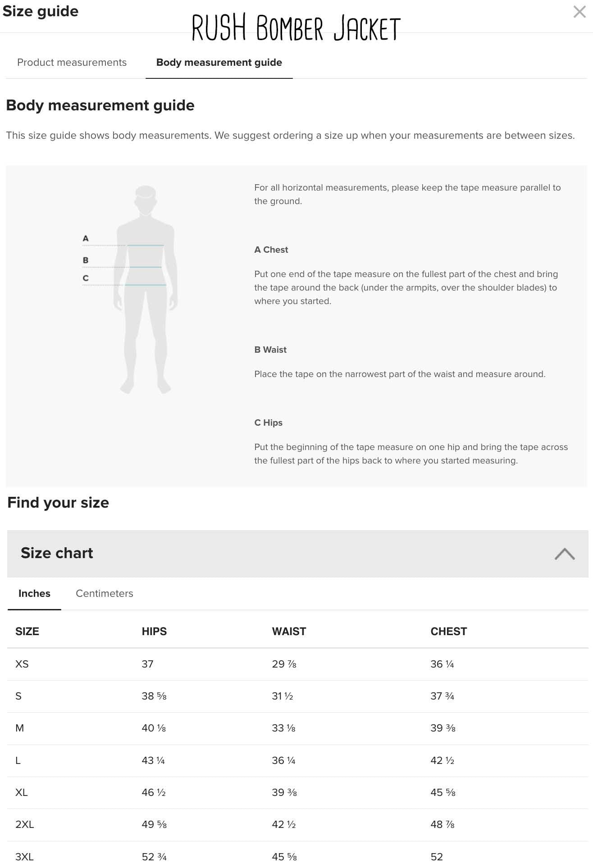Select the XL size row label
The image size is (593, 868).
click(22, 792)
